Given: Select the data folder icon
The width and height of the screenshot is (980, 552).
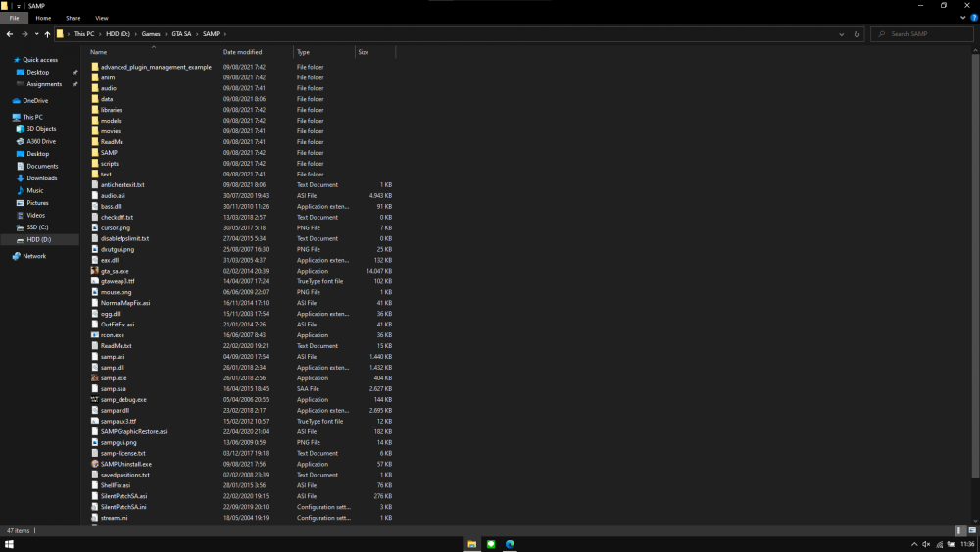Looking at the screenshot, I should tap(95, 99).
